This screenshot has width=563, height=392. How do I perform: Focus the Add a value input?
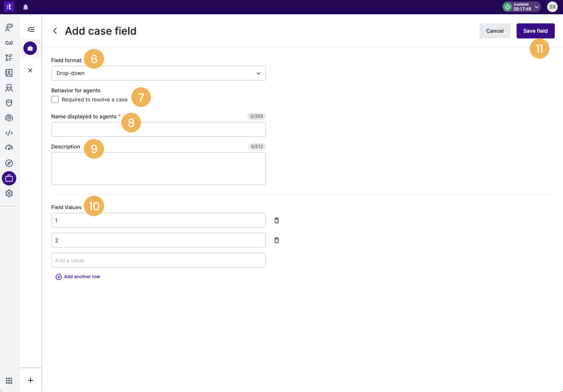tap(158, 260)
